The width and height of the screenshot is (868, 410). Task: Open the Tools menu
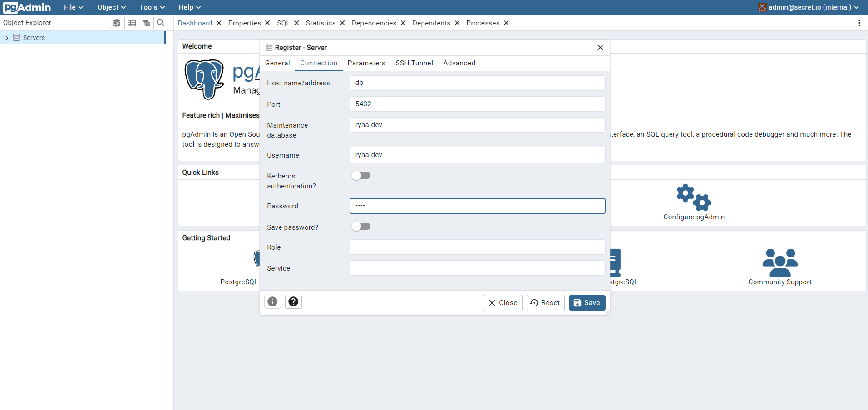click(152, 7)
